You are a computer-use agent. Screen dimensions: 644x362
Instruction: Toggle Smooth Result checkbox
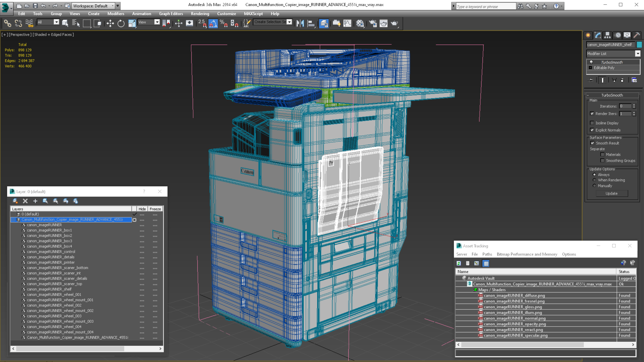tap(592, 143)
